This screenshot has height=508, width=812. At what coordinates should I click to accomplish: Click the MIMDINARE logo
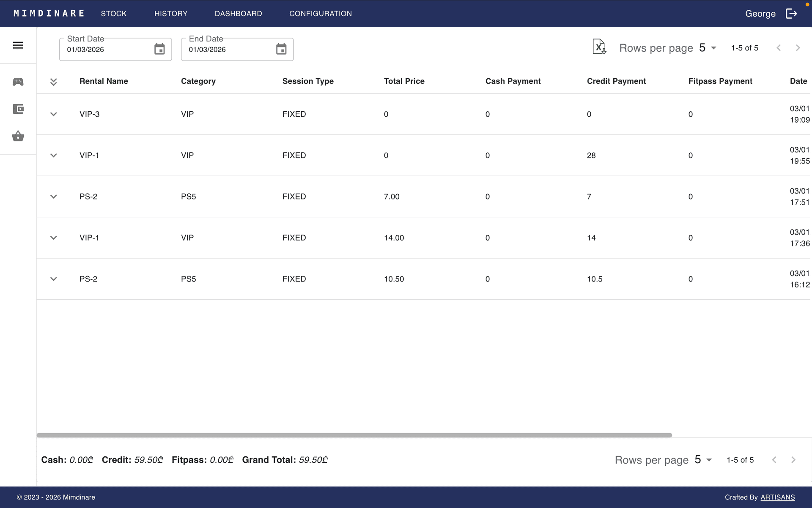pos(49,14)
